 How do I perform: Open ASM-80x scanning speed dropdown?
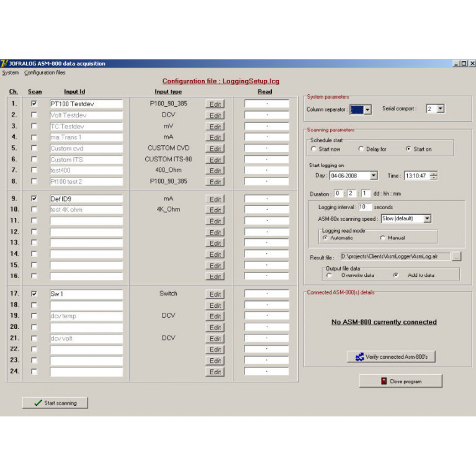click(428, 218)
